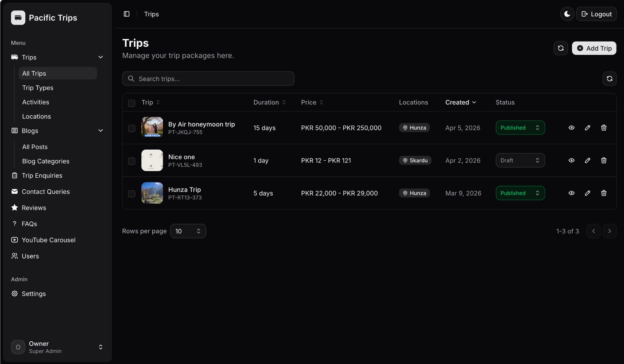Open the Rows per page dropdown
The height and width of the screenshot is (364, 624).
point(188,231)
